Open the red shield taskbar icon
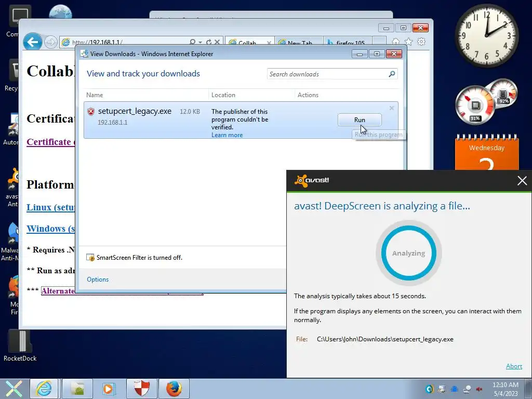Screen dimensions: 532x399 (x=141, y=389)
